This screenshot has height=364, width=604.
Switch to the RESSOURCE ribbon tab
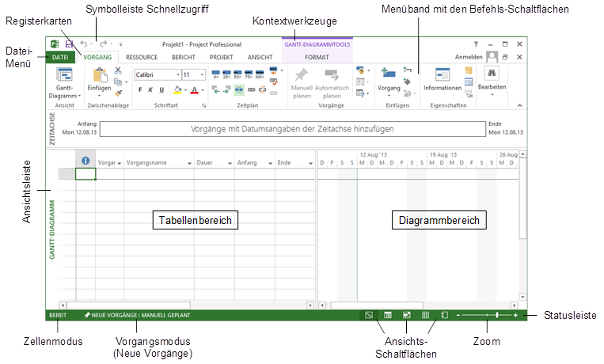[x=142, y=58]
